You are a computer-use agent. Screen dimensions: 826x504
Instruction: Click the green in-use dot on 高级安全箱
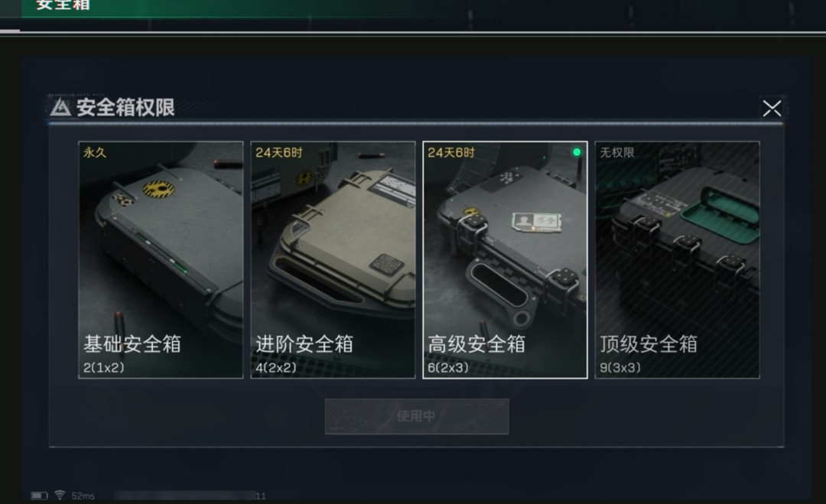(x=577, y=152)
